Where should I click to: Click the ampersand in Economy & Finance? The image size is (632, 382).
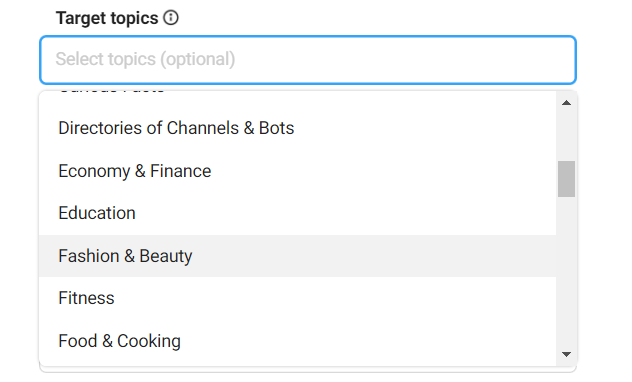[x=140, y=171]
